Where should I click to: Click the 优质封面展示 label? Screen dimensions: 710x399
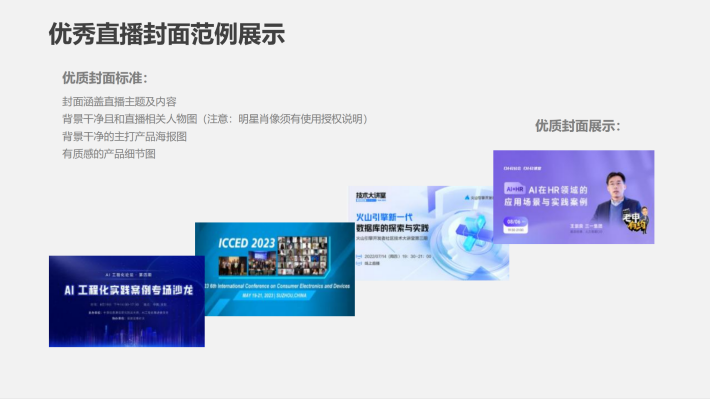click(x=578, y=126)
